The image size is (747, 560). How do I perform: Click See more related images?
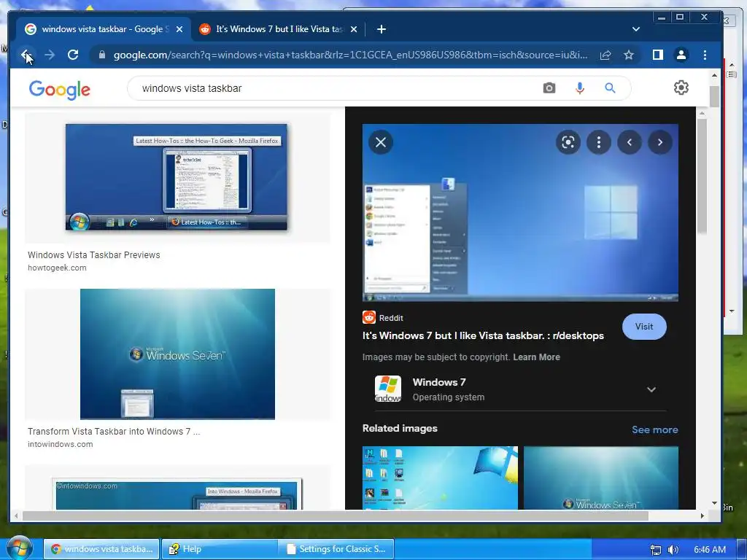tap(655, 429)
